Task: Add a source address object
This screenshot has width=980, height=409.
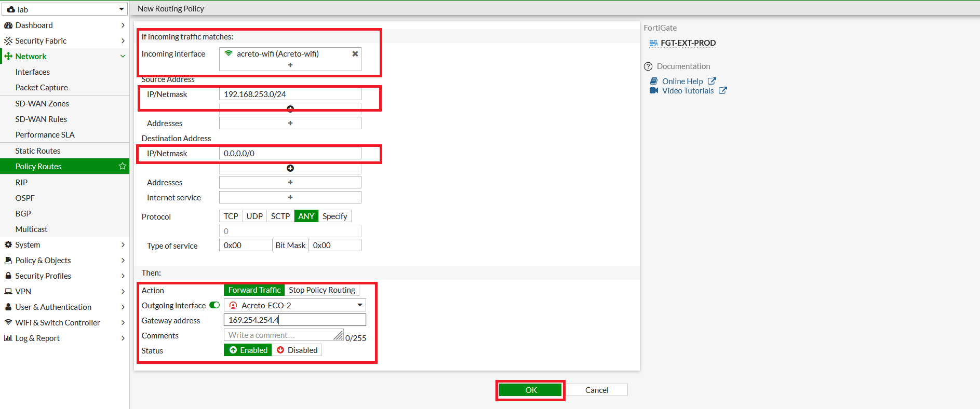Action: 290,123
